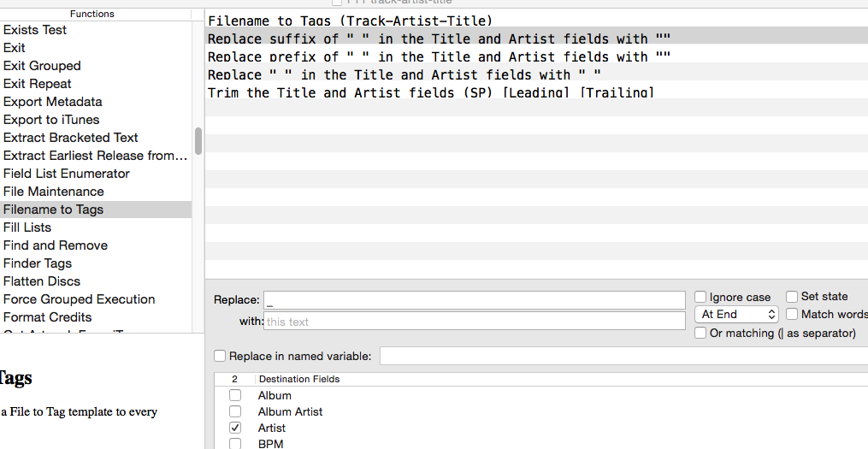868x449 pixels.
Task: Check the Or matching option
Action: [700, 333]
